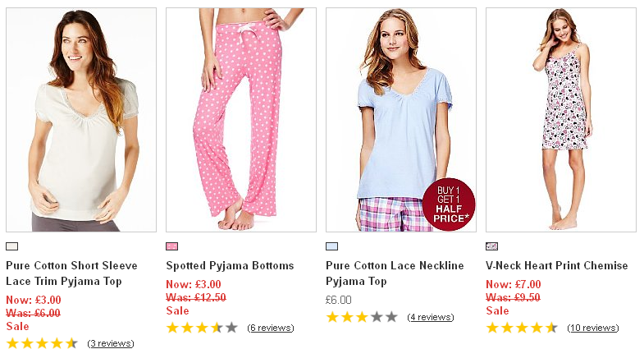This screenshot has height=349, width=644.
Task: Read the 3 reviews link
Action: 111,343
